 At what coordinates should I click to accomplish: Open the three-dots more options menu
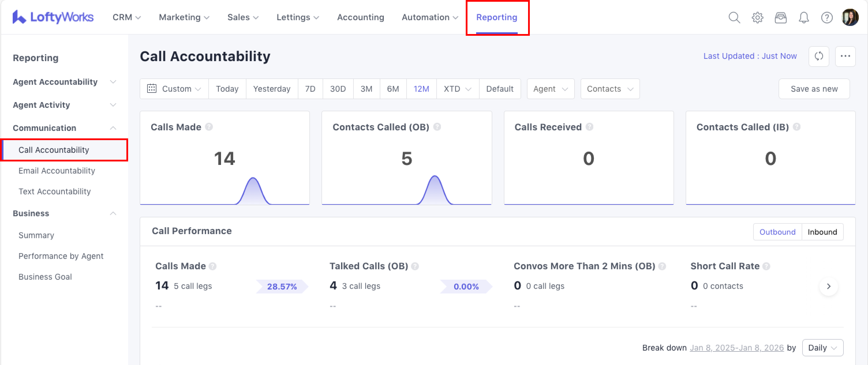845,56
